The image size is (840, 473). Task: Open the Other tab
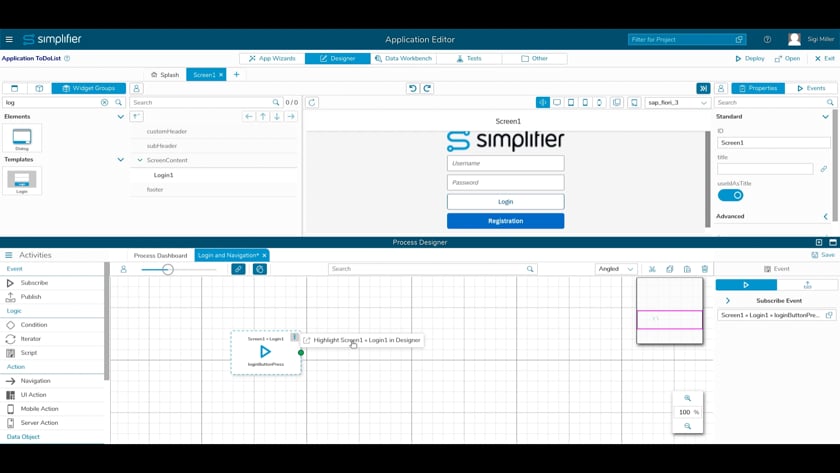pyautogui.click(x=534, y=58)
